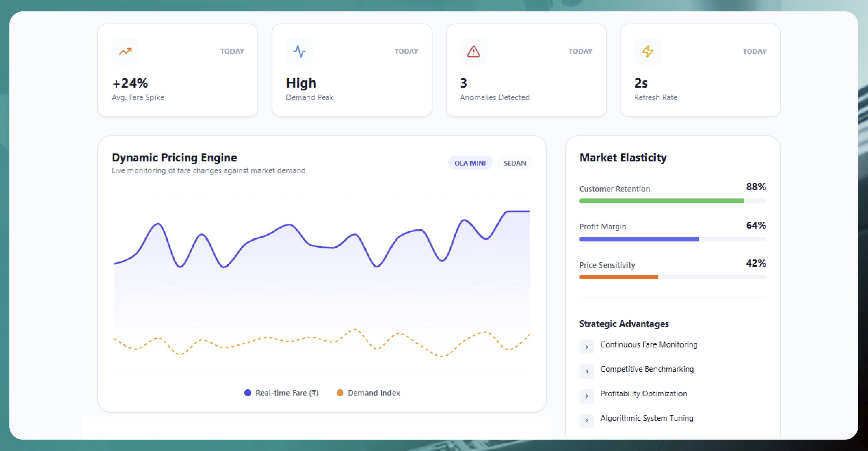This screenshot has width=868, height=451.
Task: Click the orange Demand Index legend dot
Action: (340, 393)
